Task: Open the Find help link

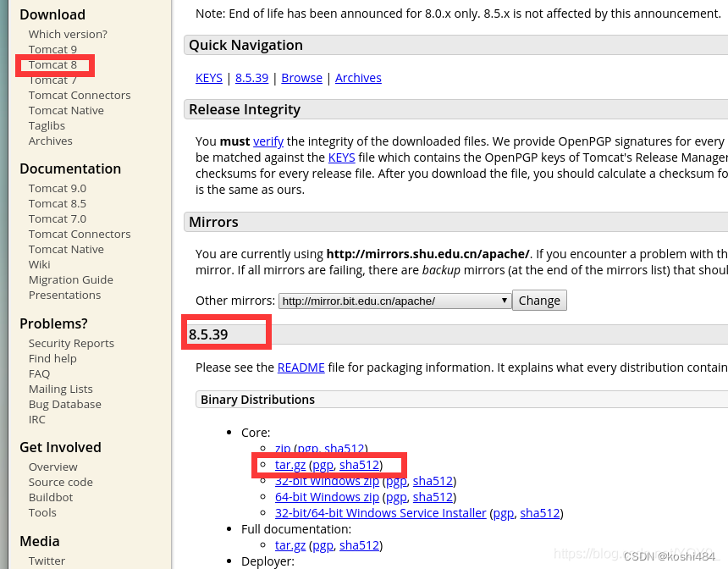Action: click(x=52, y=358)
